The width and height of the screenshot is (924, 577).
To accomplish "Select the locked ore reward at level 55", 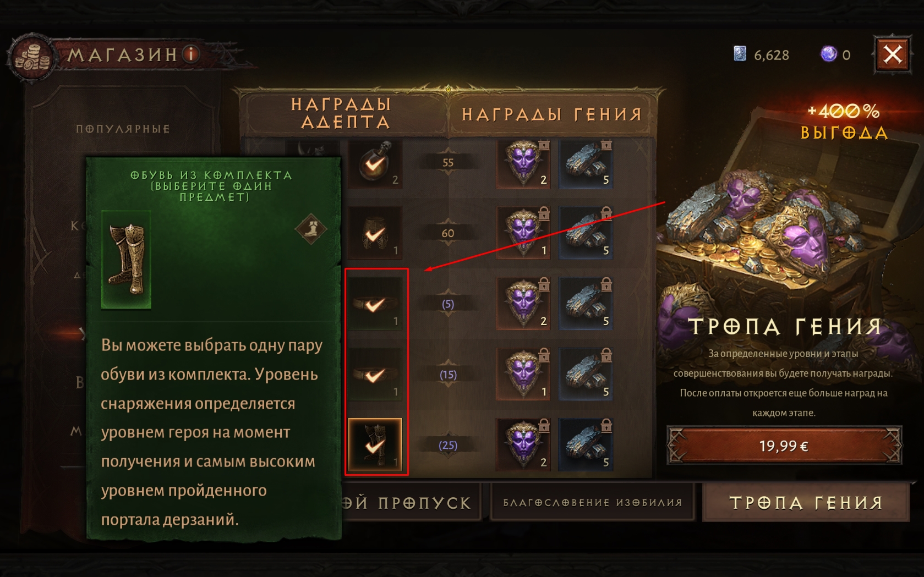I will 586,163.
